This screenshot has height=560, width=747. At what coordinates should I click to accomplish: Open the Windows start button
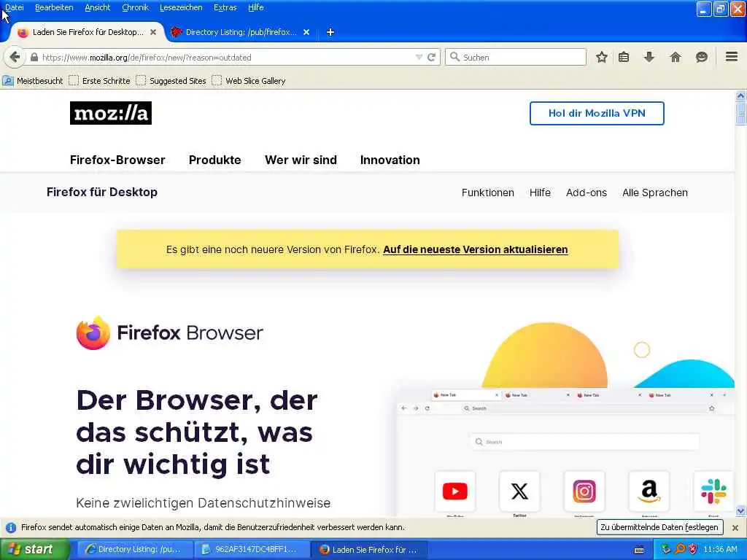[34, 550]
